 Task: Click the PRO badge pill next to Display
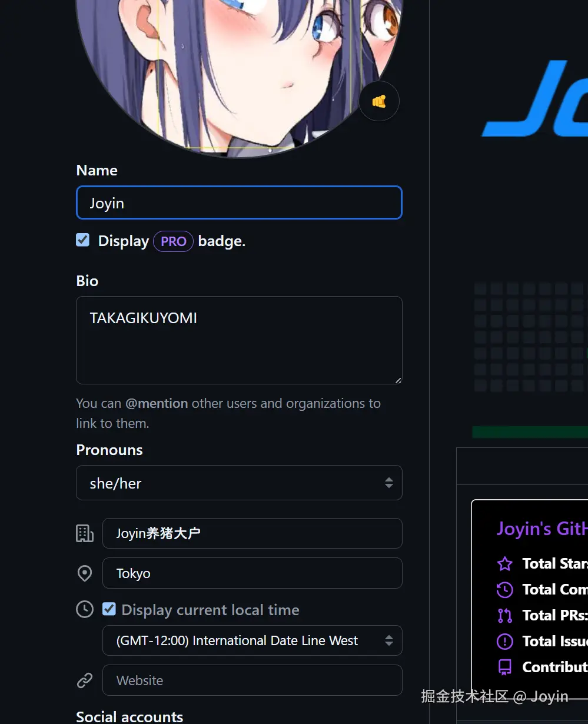(173, 241)
